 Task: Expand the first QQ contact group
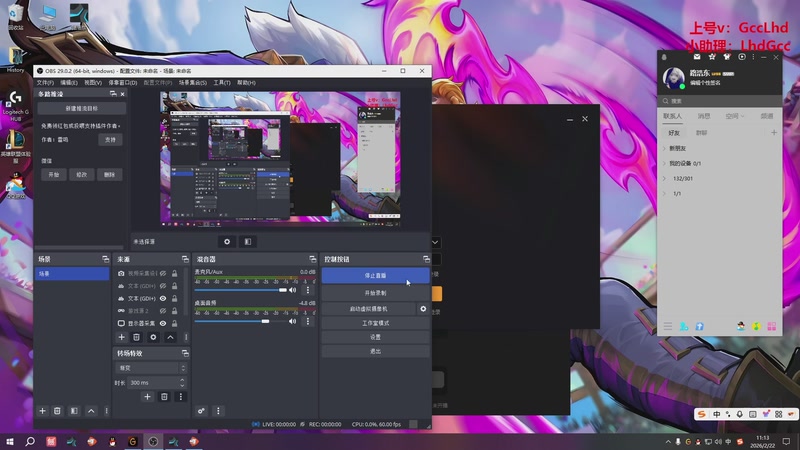pos(664,148)
